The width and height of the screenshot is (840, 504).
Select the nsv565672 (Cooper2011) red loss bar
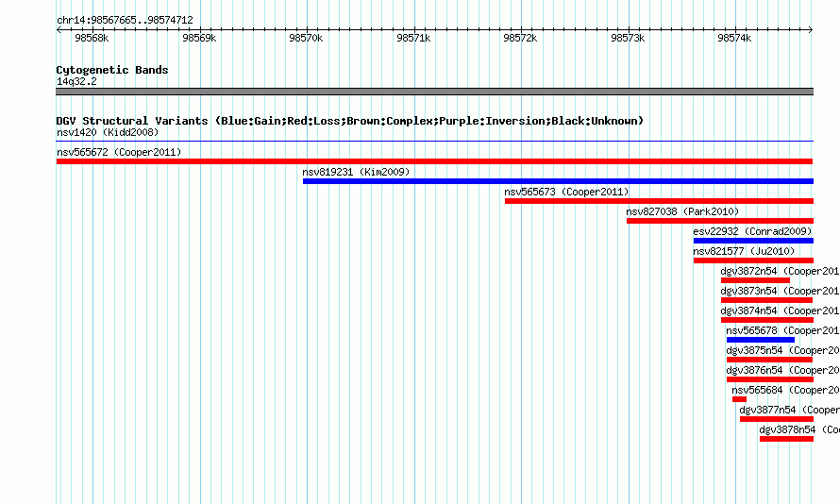click(x=434, y=161)
